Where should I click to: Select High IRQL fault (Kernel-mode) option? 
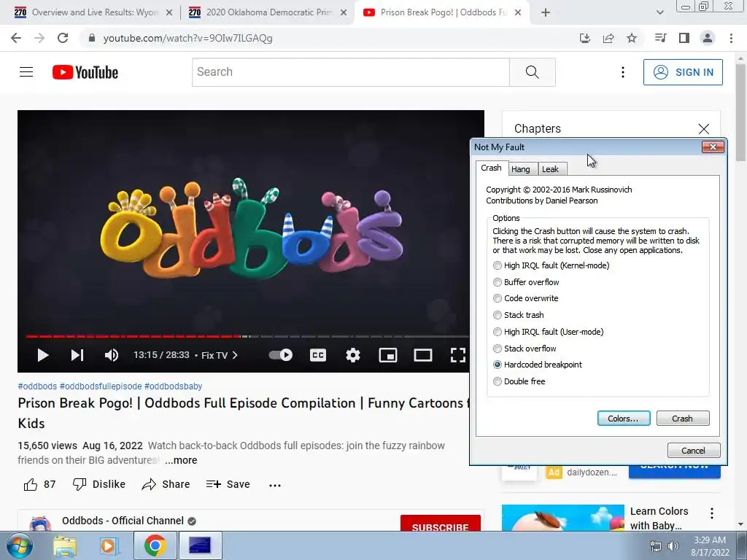551,265
